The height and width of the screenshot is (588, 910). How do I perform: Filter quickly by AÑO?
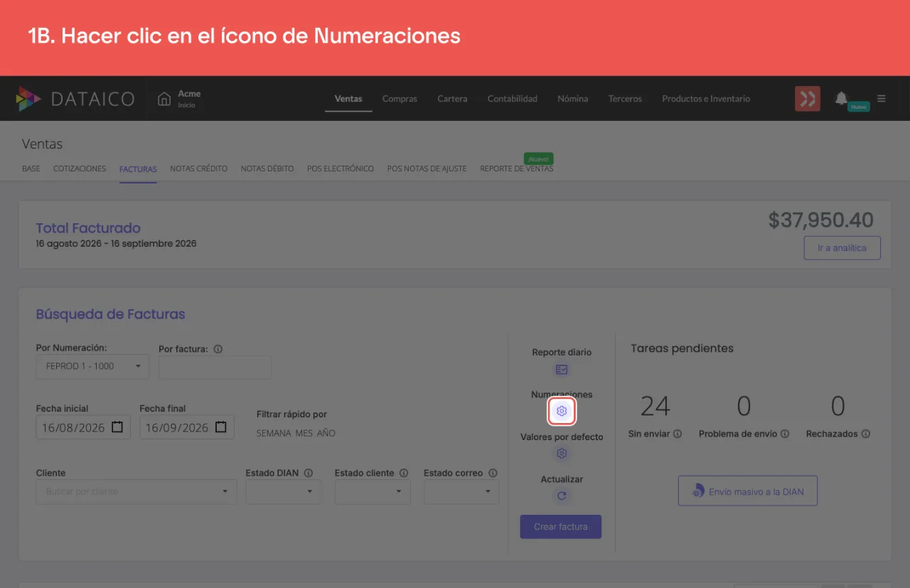326,433
